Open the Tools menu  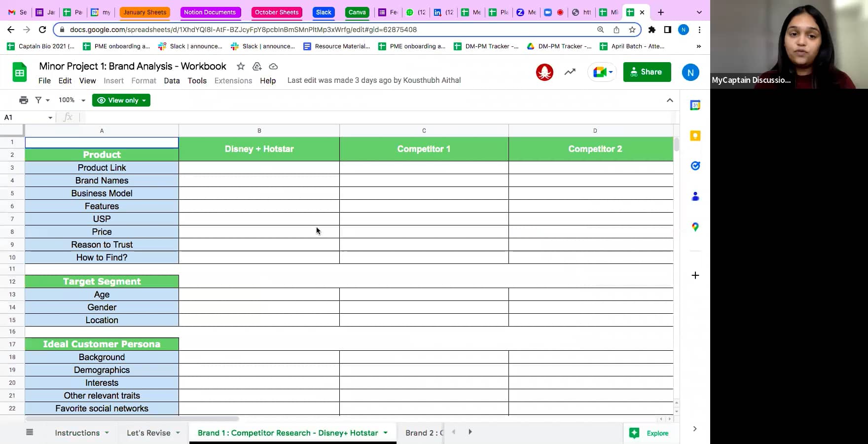pos(197,80)
